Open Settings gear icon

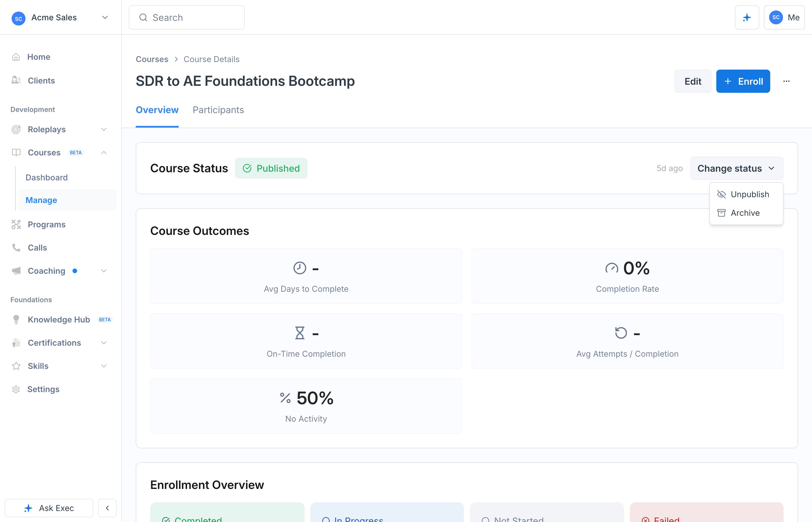(16, 389)
